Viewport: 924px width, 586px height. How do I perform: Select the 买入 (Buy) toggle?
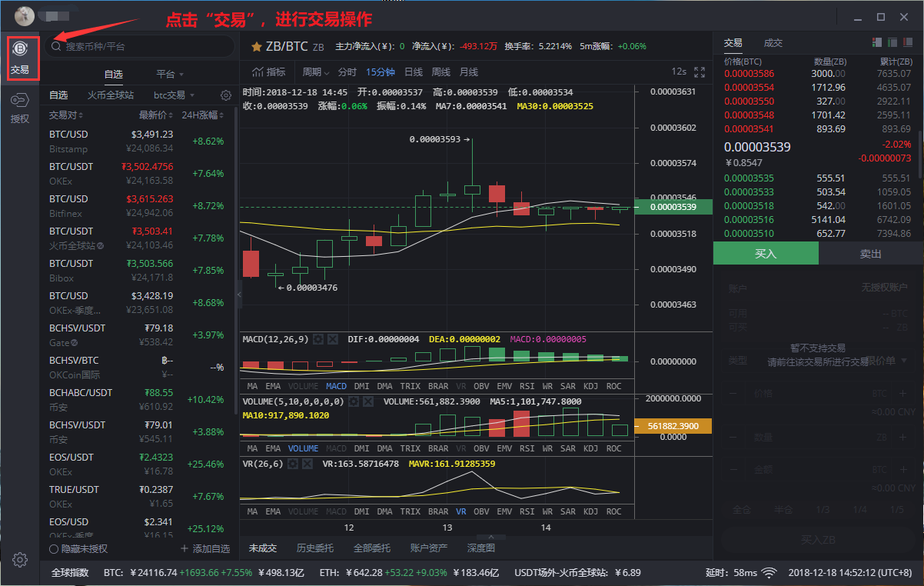766,254
